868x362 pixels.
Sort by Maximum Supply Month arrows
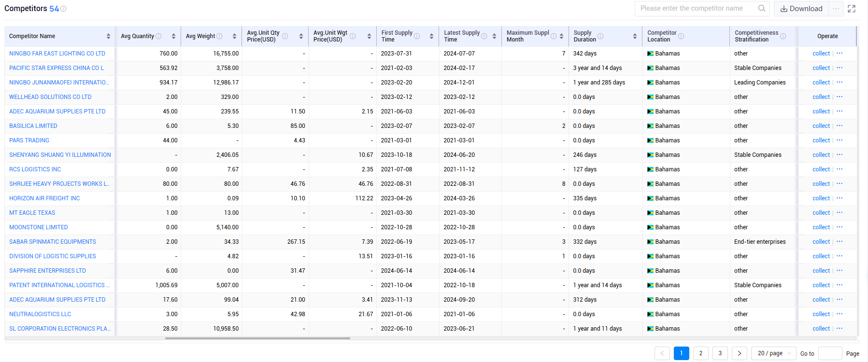click(x=561, y=36)
